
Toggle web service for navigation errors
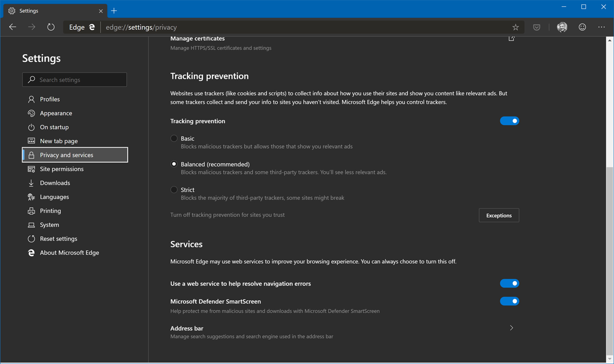point(509,283)
